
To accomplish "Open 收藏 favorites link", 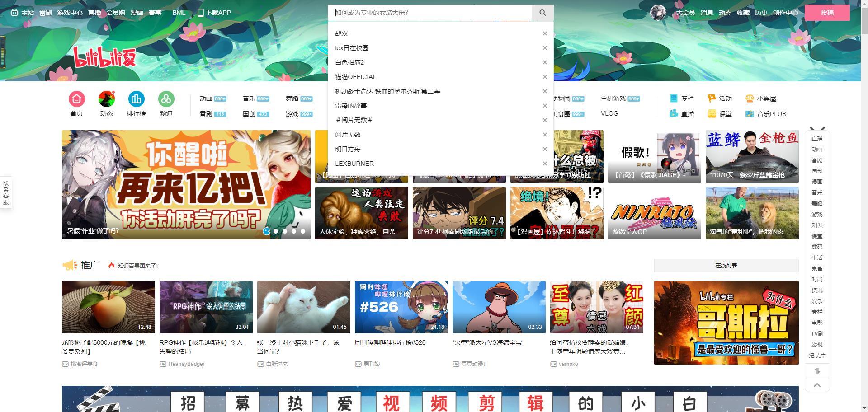I will pyautogui.click(x=743, y=13).
